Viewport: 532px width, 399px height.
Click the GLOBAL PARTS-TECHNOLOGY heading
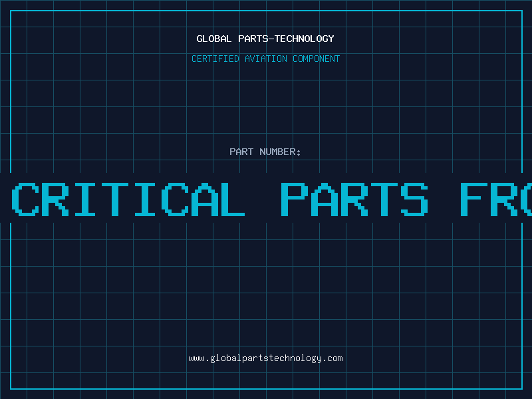click(265, 39)
